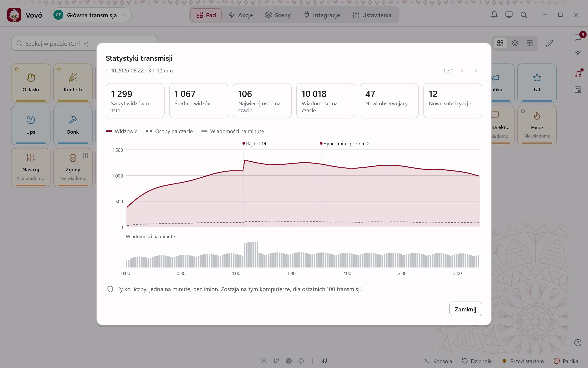Click the Hype Train poziom 2 marker

pos(345,144)
